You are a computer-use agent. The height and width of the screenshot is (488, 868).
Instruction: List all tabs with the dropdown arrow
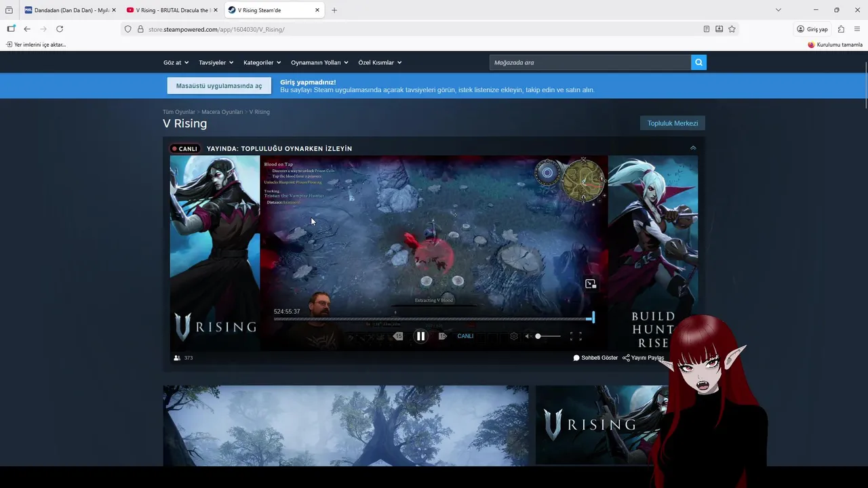click(778, 10)
